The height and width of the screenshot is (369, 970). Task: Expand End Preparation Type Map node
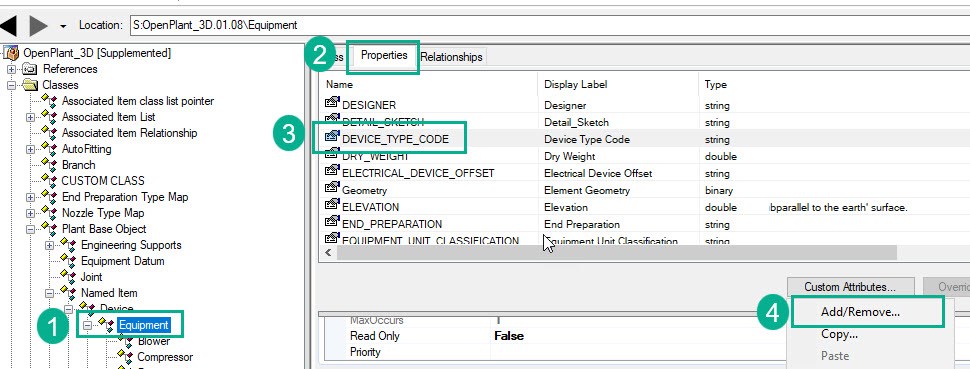pyautogui.click(x=30, y=198)
